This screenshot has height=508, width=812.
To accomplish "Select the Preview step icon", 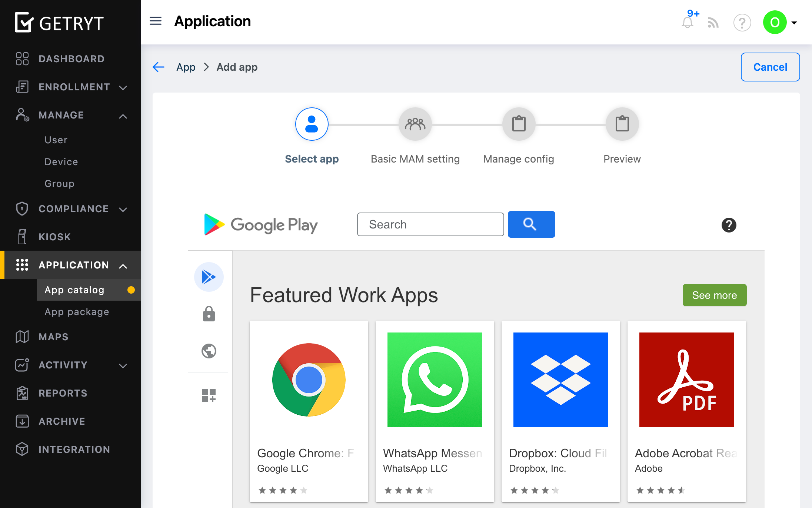I will click(x=622, y=124).
